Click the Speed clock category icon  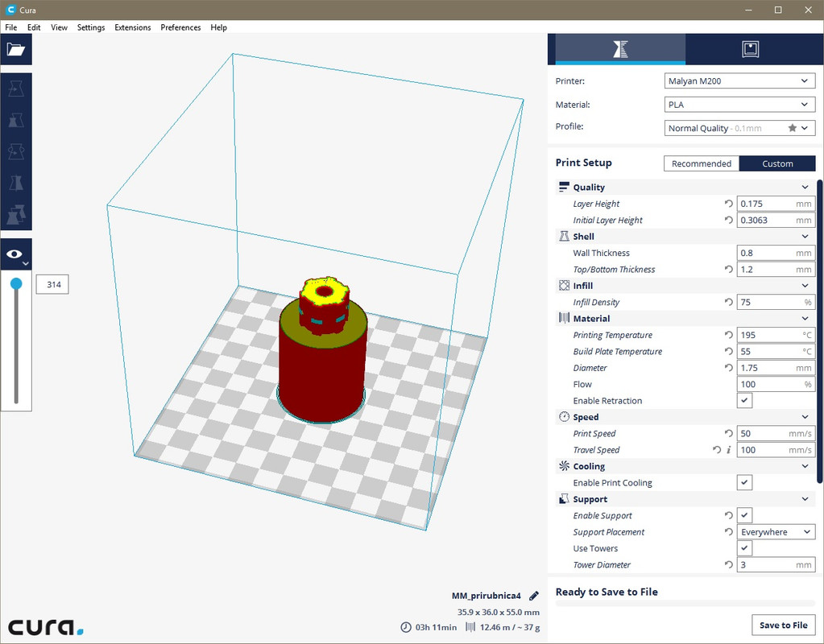[x=564, y=416]
